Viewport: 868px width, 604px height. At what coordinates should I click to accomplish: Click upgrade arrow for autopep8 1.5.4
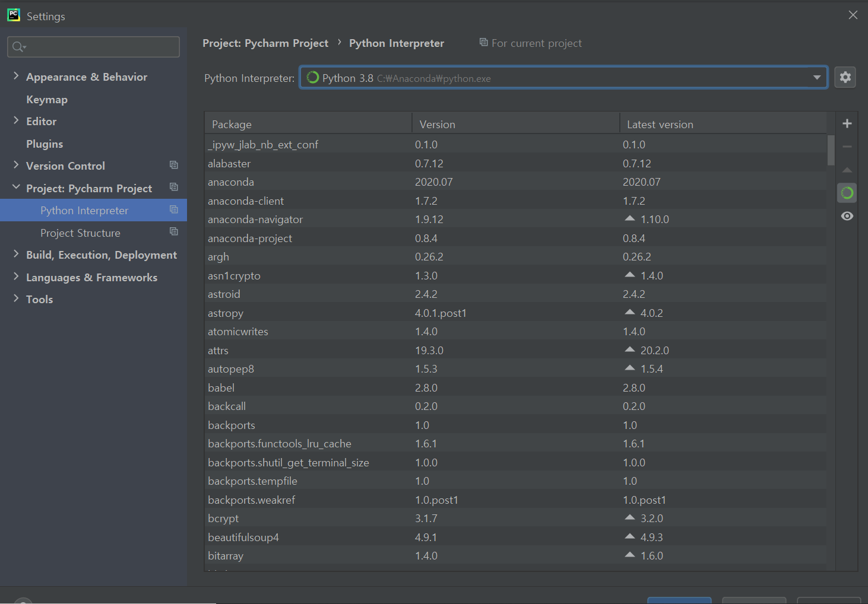click(630, 368)
